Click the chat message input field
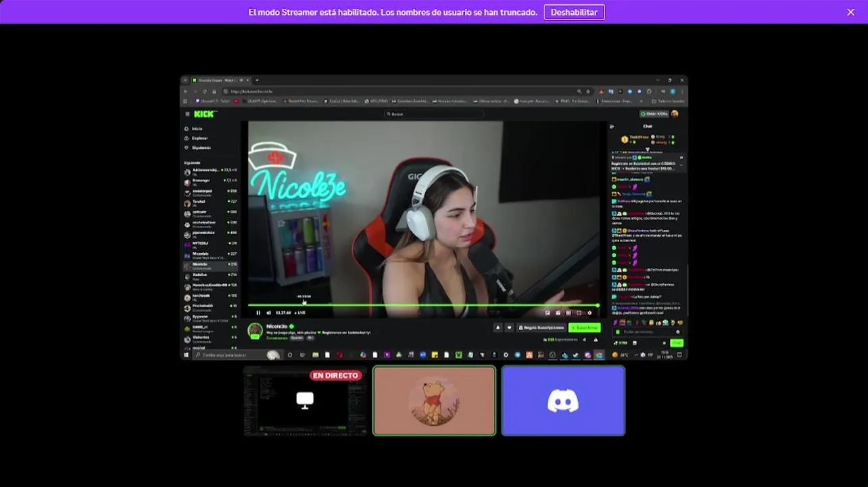This screenshot has height=487, width=868. click(x=648, y=331)
